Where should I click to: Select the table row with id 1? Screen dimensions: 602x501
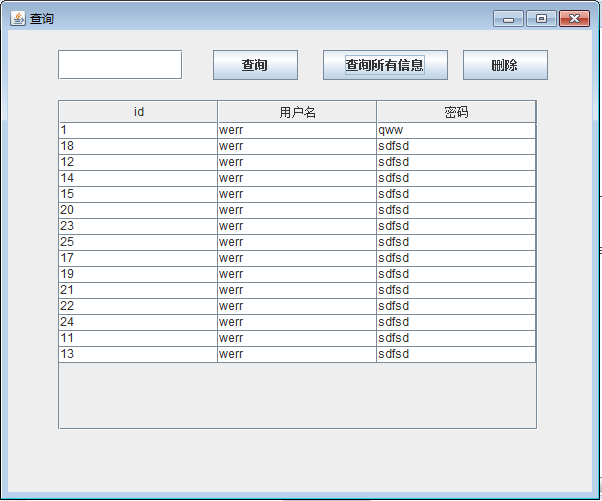138,130
